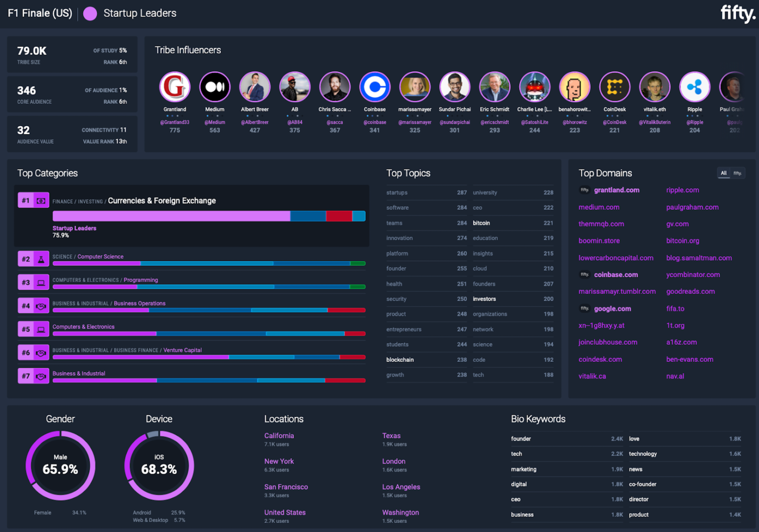
Task: Click the Device donut chart
Action: pos(159,466)
